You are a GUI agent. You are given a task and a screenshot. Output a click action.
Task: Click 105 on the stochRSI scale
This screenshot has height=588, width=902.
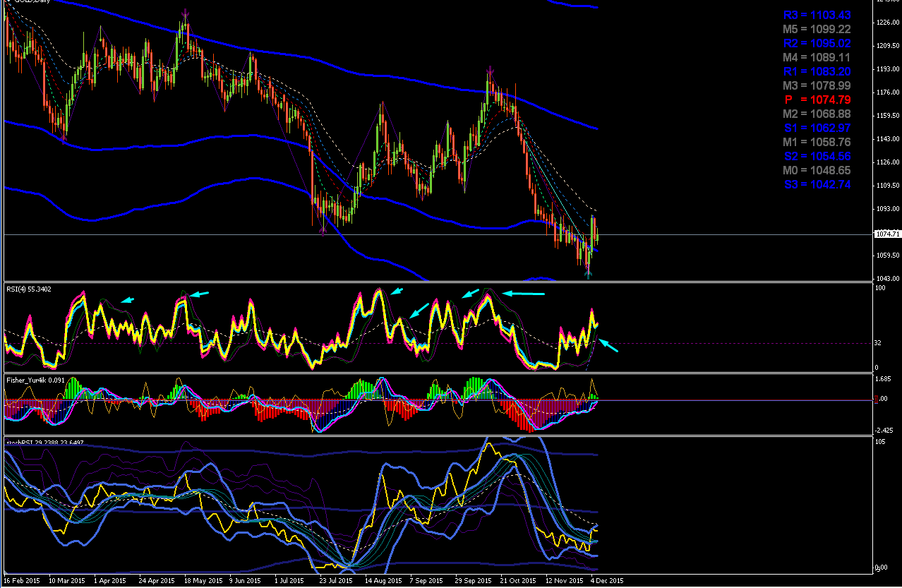coord(880,442)
